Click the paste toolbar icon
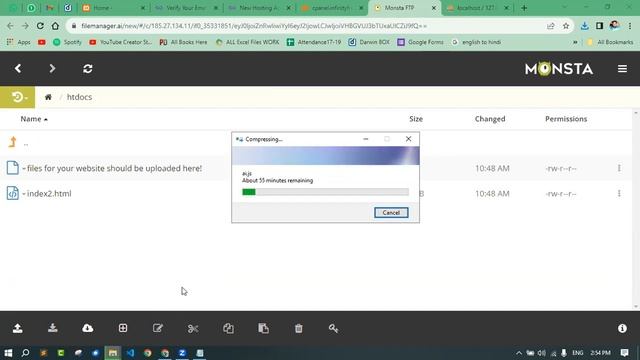Image resolution: width=640 pixels, height=360 pixels. click(x=263, y=328)
